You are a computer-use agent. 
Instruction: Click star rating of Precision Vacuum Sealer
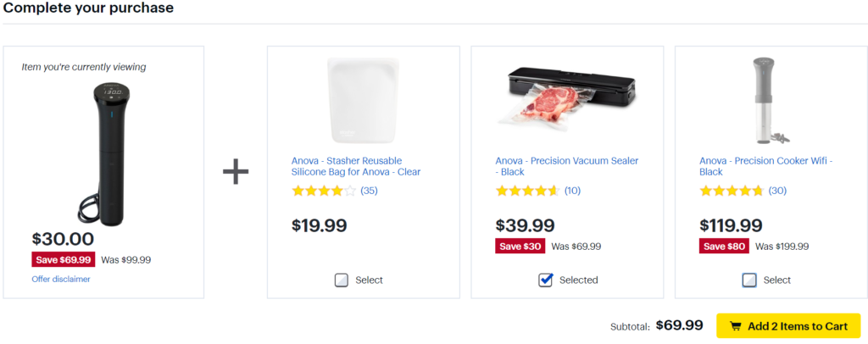click(x=527, y=191)
